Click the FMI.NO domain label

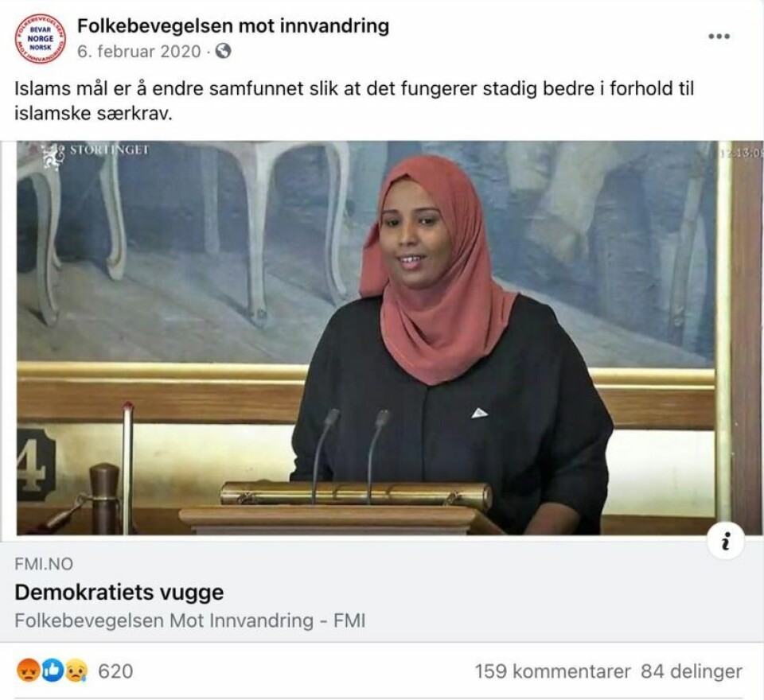44,564
